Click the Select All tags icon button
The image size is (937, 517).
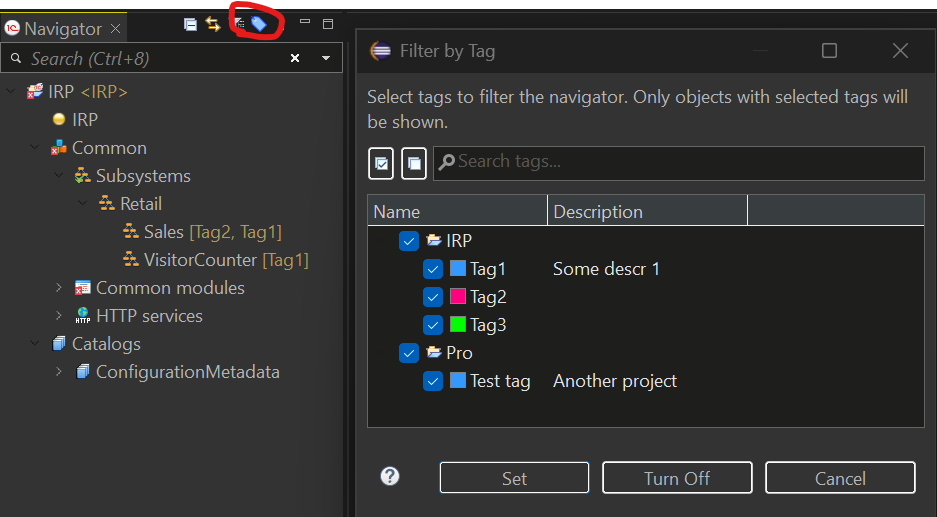click(x=381, y=163)
